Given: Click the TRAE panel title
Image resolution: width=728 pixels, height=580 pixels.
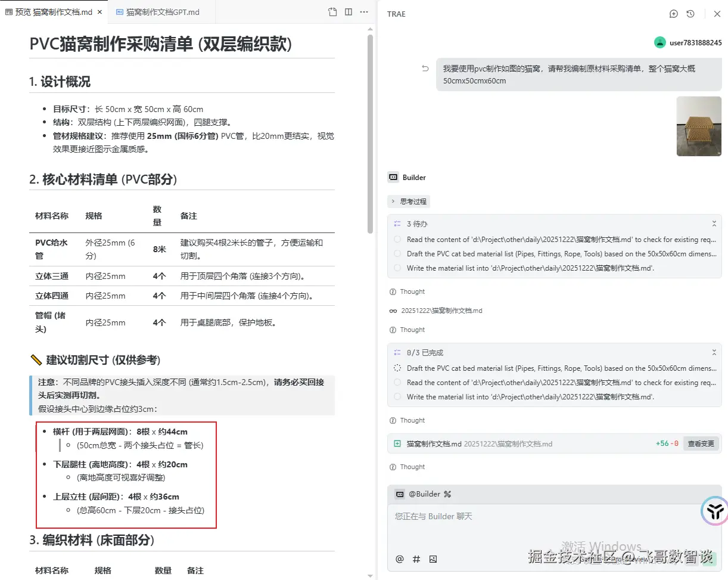Looking at the screenshot, I should coord(396,14).
